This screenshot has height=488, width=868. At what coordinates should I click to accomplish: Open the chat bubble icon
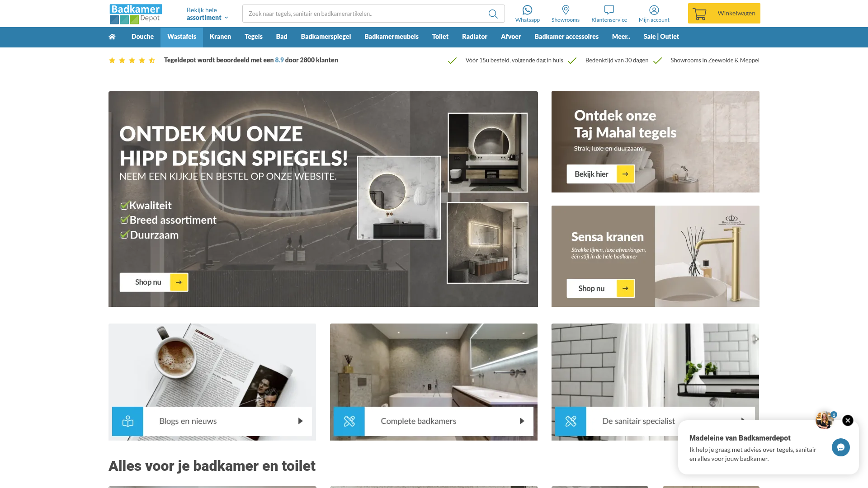[840, 447]
